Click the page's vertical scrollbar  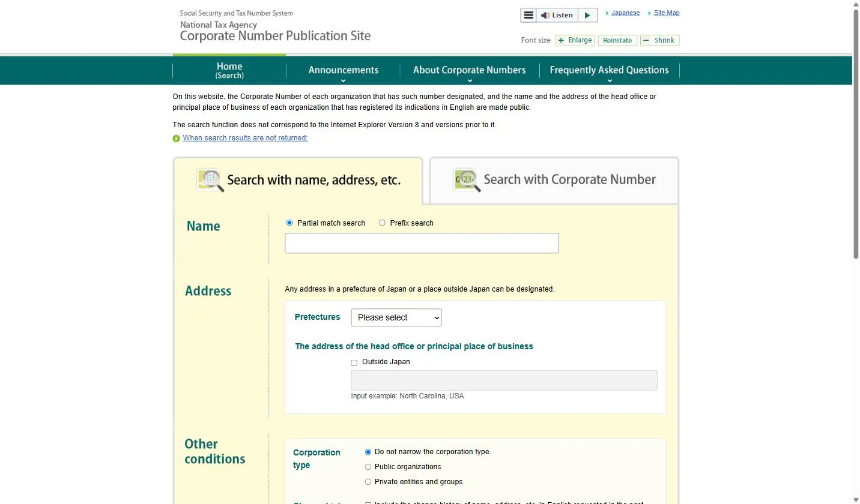(x=856, y=135)
